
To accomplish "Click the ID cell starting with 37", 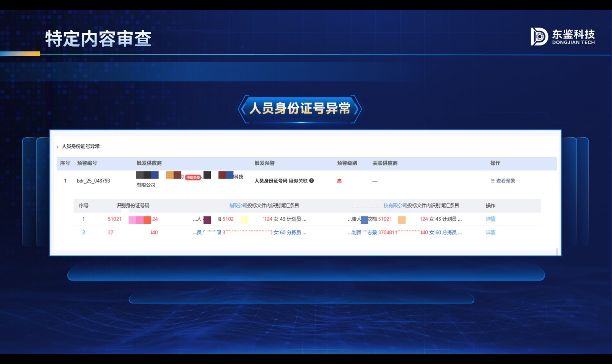I will point(133,232).
